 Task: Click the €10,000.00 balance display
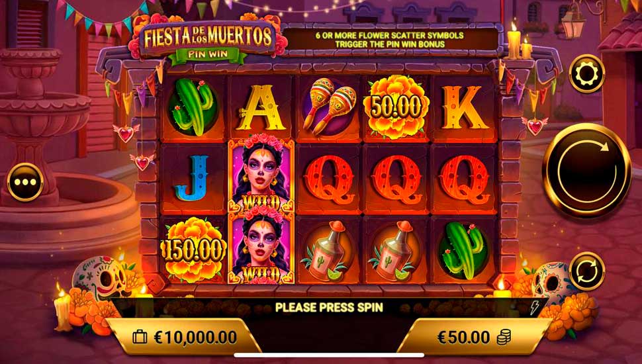184,338
